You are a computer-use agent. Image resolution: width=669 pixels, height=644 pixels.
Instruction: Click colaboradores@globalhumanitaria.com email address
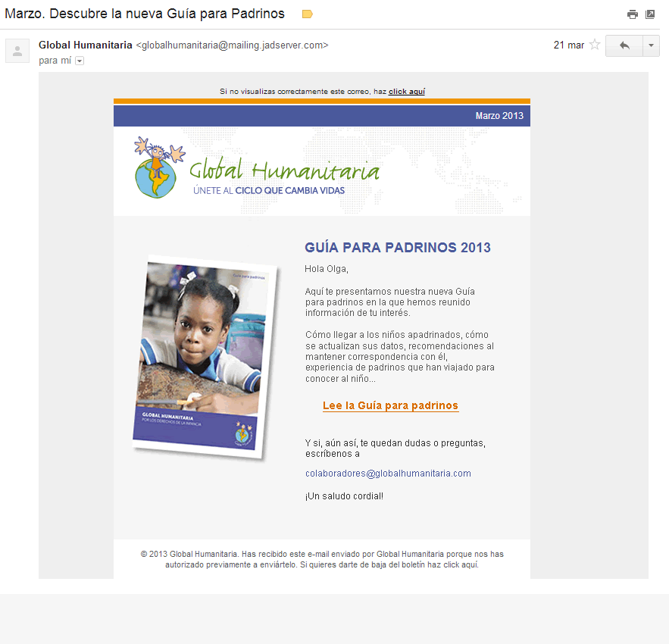coord(388,473)
